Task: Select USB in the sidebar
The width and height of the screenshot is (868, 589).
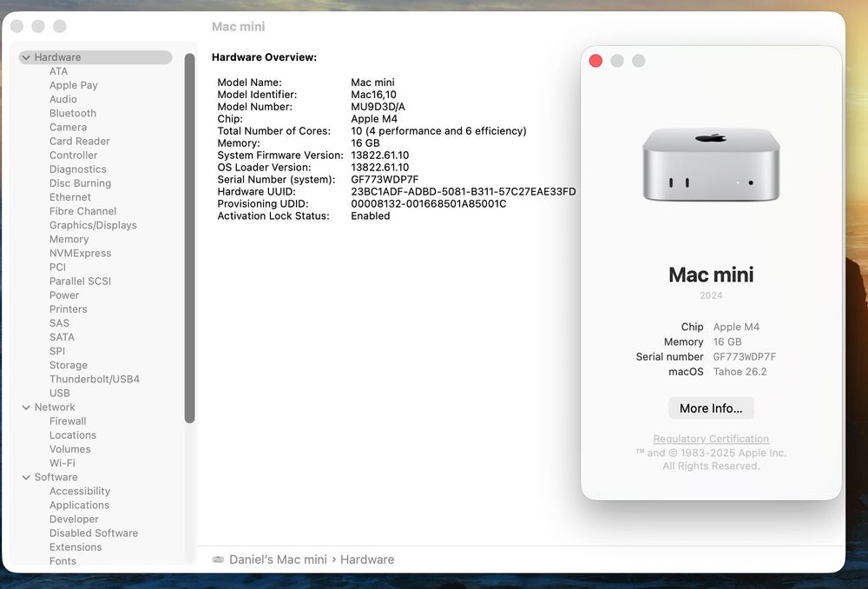Action: click(59, 393)
